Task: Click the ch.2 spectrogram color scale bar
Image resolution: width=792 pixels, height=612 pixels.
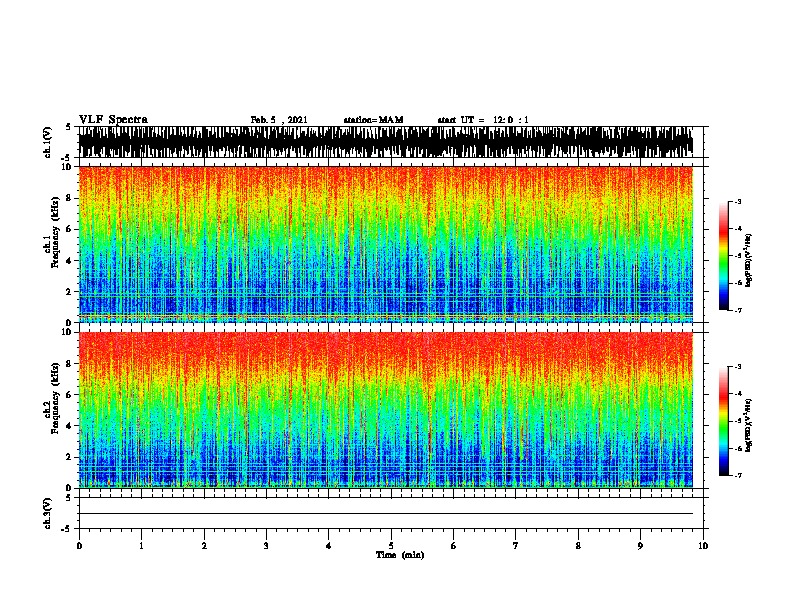Action: pos(724,421)
